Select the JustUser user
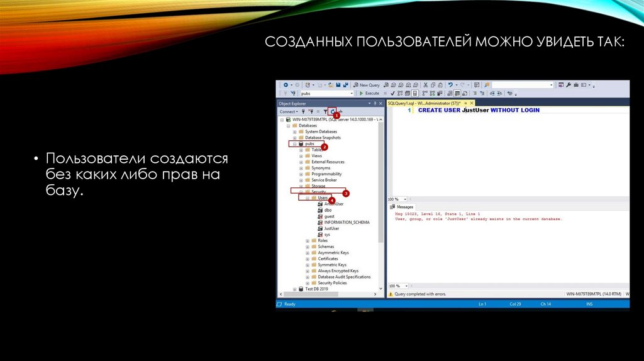 [x=331, y=228]
